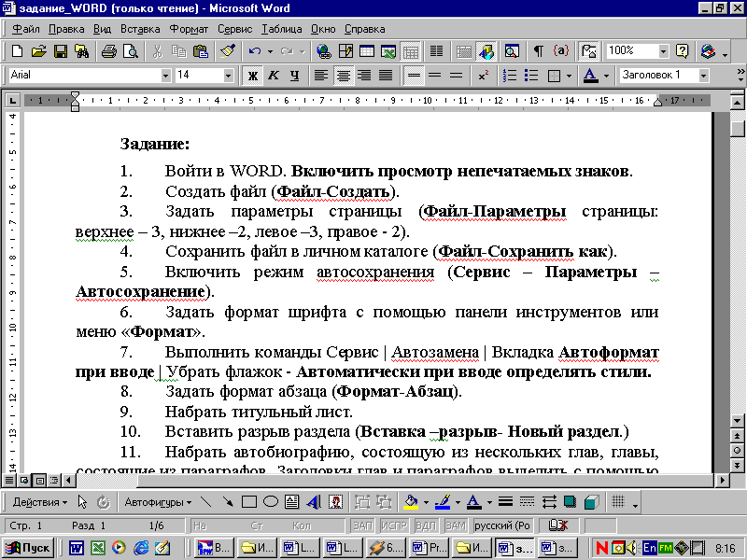Open the Tables and Borders toolbar icon
This screenshot has height=560, width=747.
(x=345, y=51)
